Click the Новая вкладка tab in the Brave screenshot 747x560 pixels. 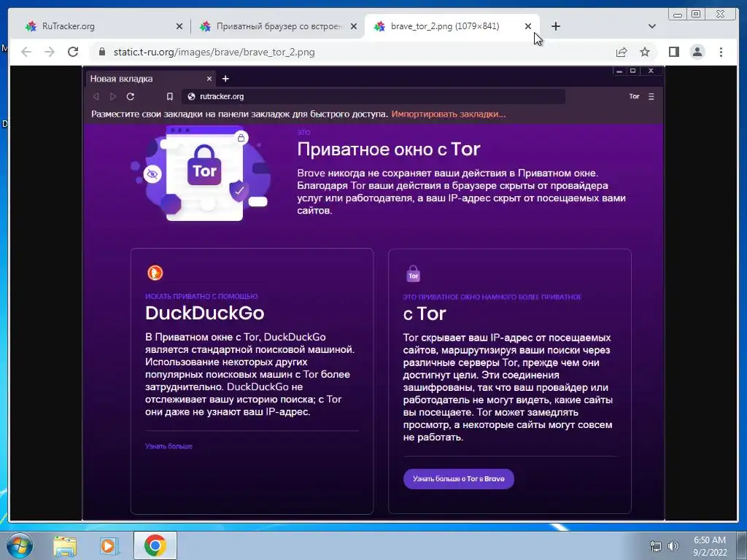(x=150, y=79)
